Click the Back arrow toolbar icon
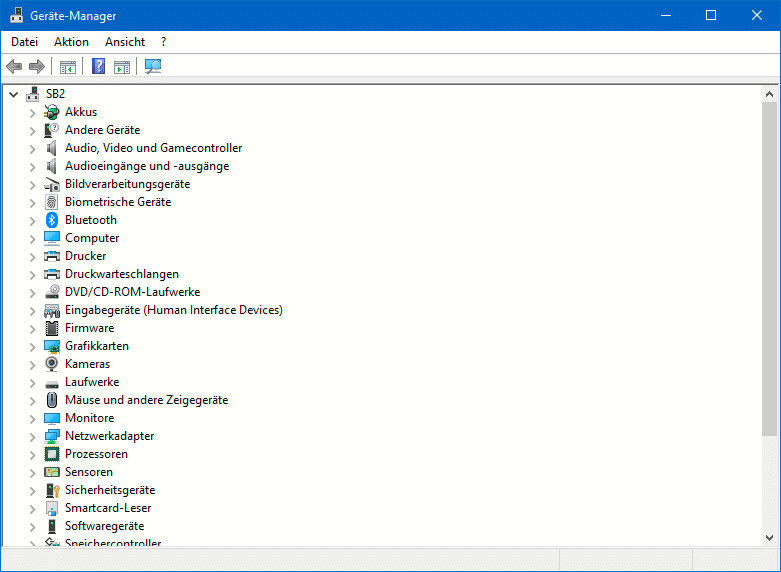This screenshot has height=572, width=781. [x=14, y=66]
